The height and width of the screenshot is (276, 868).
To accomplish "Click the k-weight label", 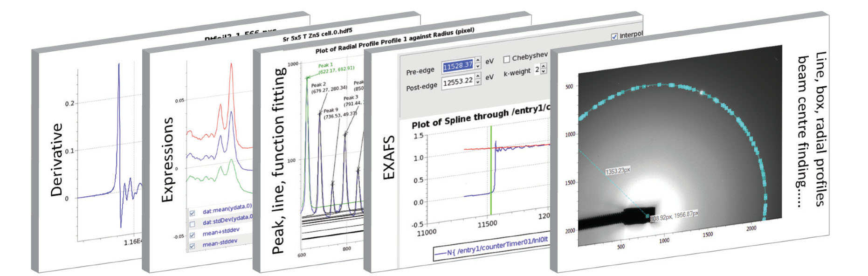I will click(517, 73).
